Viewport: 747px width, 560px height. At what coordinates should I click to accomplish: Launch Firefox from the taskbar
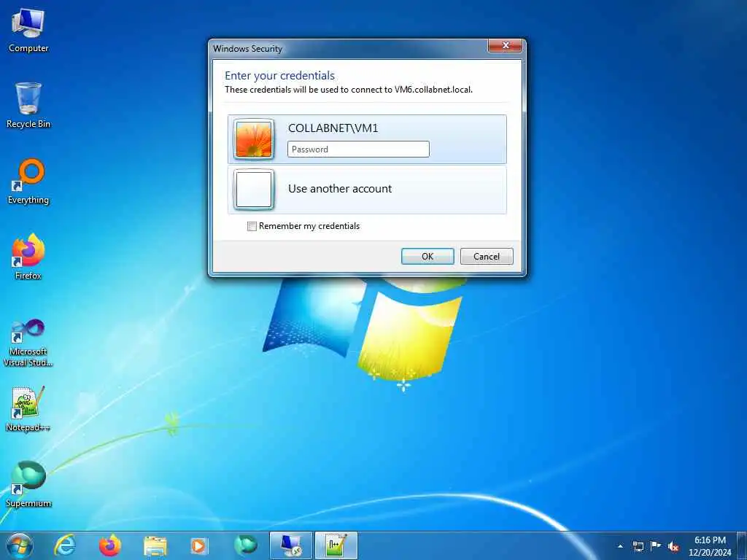pyautogui.click(x=109, y=545)
